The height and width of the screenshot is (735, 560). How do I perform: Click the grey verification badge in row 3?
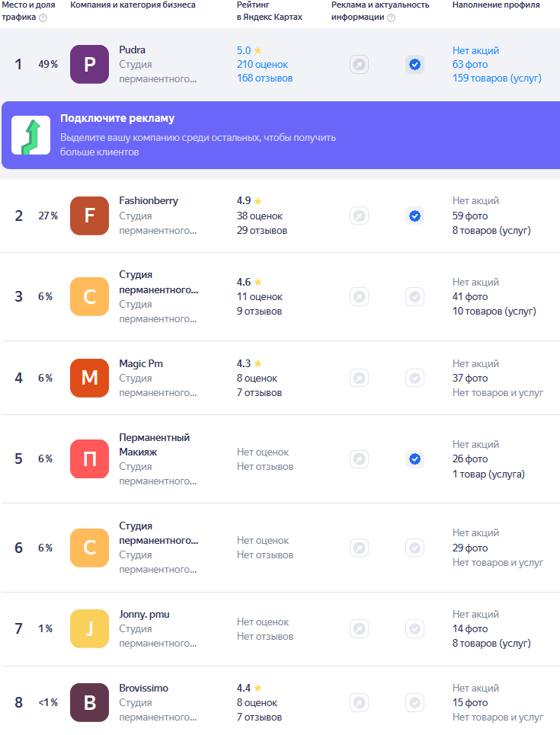click(x=415, y=297)
